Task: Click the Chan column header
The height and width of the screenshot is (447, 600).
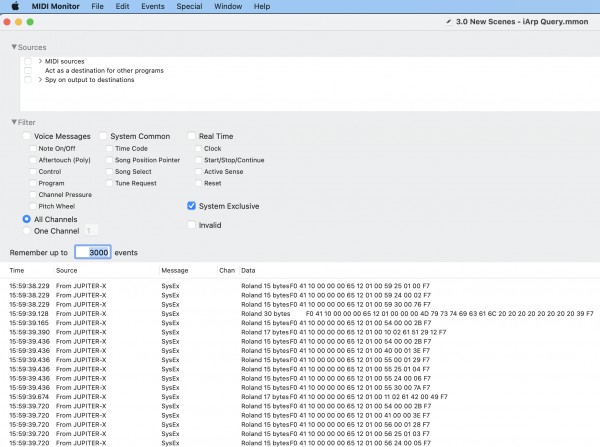Action: (227, 270)
